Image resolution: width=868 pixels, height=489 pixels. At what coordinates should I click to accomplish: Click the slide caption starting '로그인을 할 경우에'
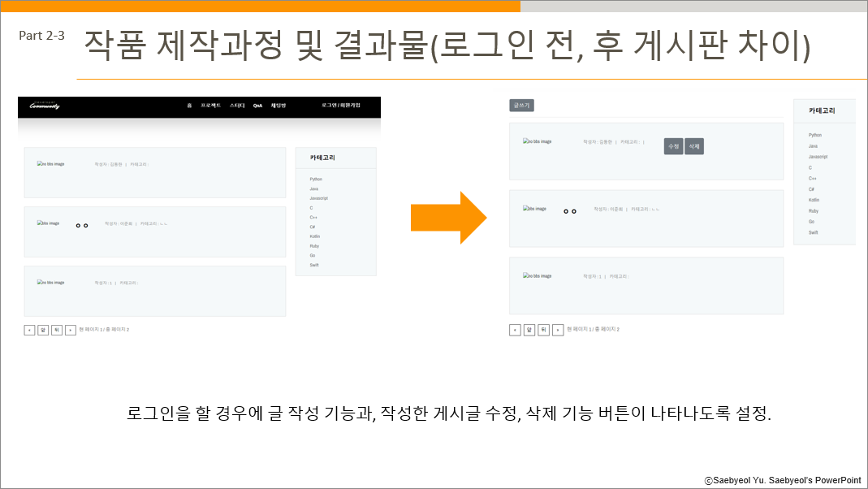tap(448, 413)
